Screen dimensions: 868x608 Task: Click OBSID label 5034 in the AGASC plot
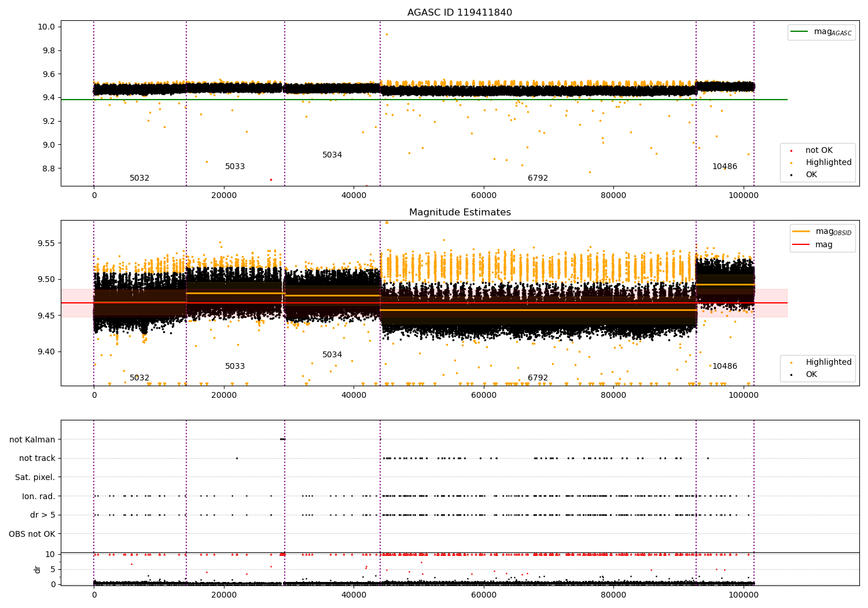[332, 155]
